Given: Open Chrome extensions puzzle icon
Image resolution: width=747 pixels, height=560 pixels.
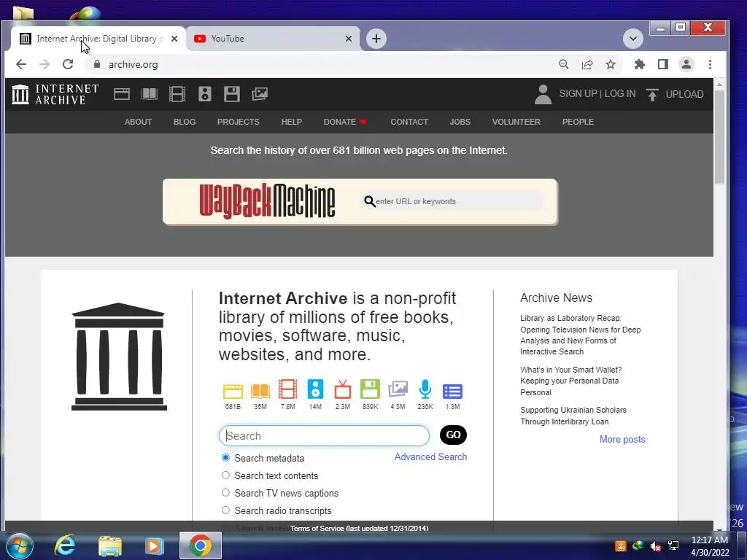Looking at the screenshot, I should [x=639, y=64].
